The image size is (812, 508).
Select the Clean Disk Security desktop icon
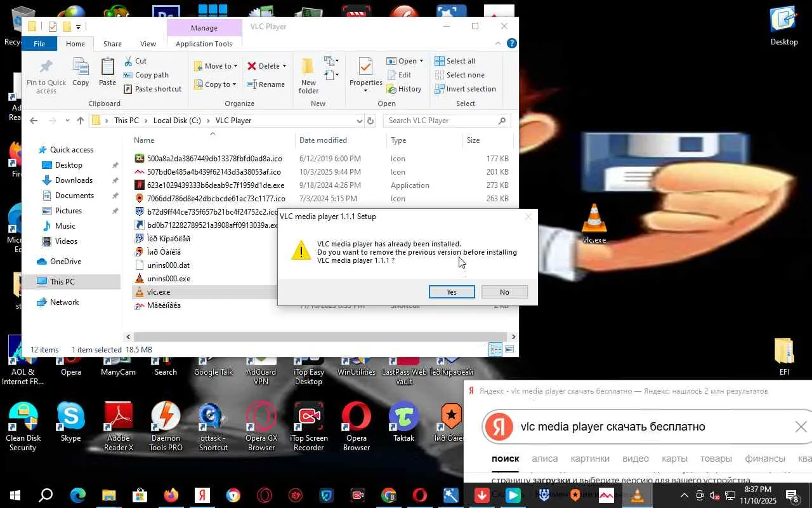[23, 426]
